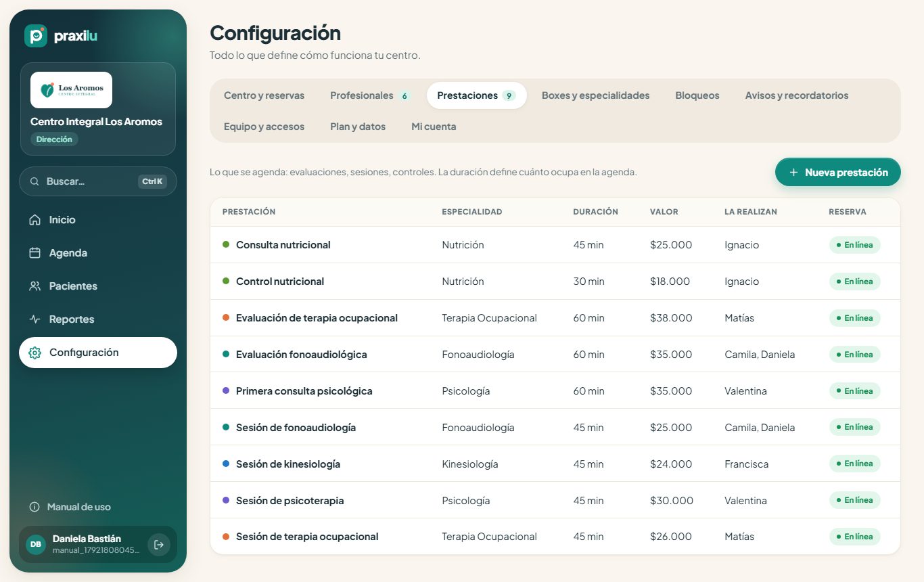Open the Sesión de fonoaudiología row
This screenshot has width=924, height=582.
[x=555, y=427]
